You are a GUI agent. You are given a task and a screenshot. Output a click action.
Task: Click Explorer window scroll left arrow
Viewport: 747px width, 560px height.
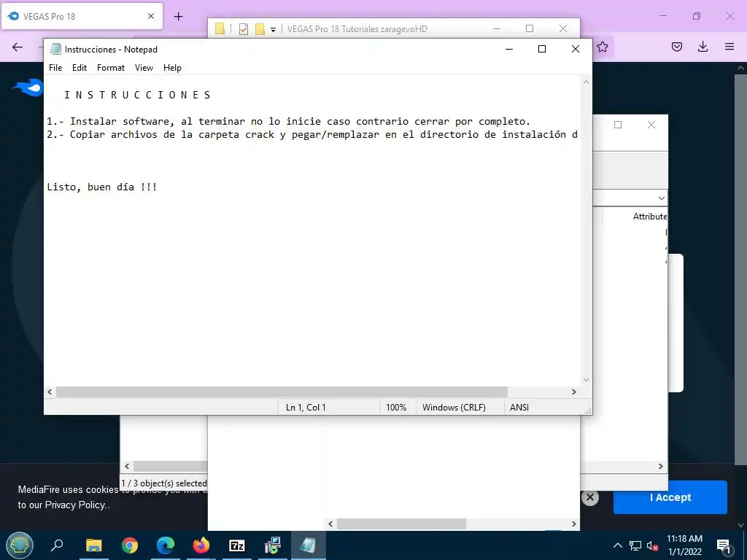[x=330, y=524]
